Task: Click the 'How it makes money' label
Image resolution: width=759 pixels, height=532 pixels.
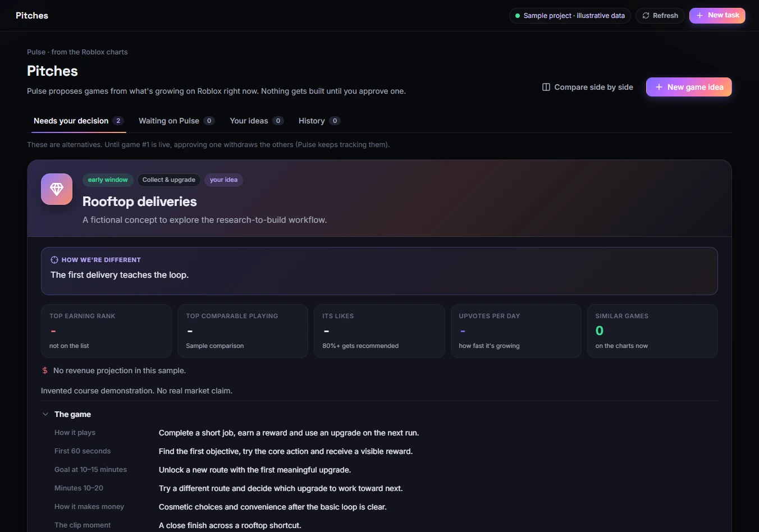Action: 89,507
